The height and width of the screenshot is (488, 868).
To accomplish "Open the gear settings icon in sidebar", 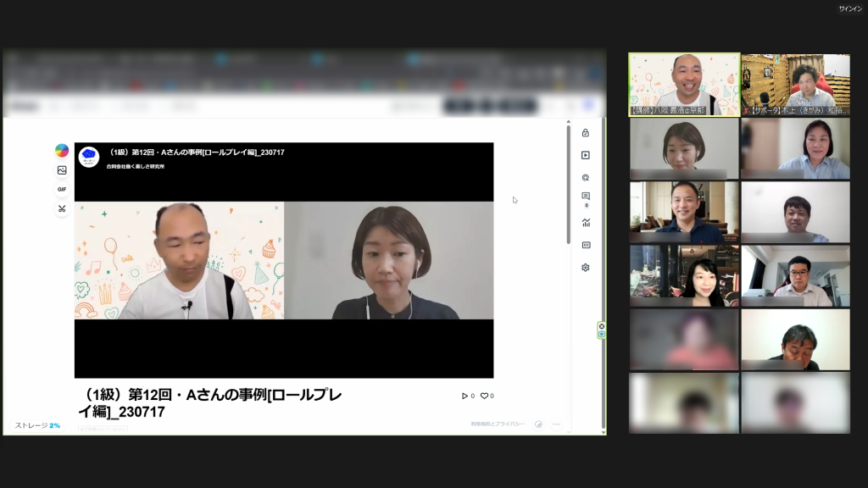I will (585, 267).
